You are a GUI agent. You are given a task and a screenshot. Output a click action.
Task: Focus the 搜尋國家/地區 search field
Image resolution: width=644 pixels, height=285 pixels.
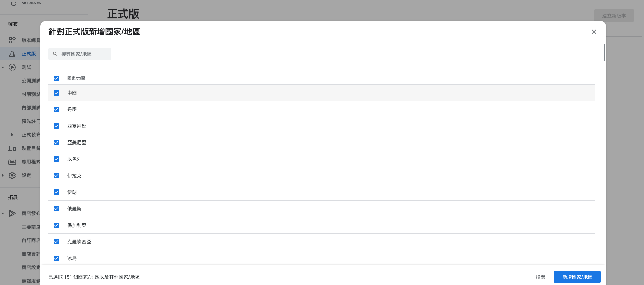coord(83,54)
